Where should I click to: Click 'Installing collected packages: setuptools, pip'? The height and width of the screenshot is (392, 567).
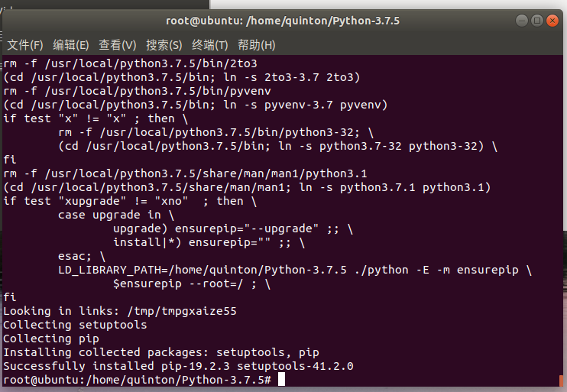(161, 352)
